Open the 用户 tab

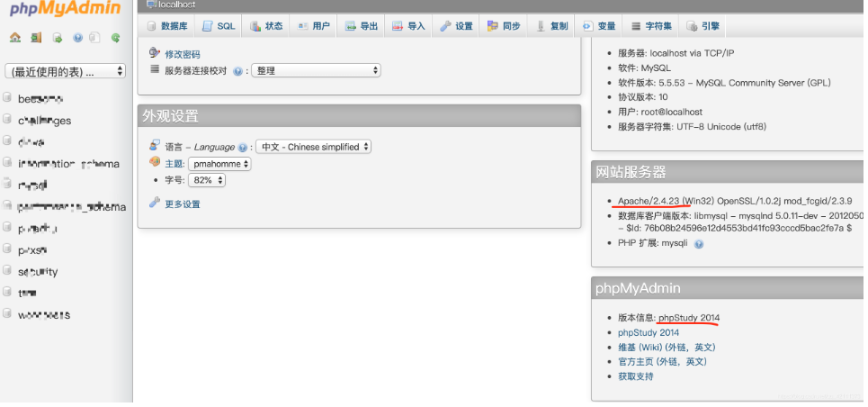click(x=313, y=26)
